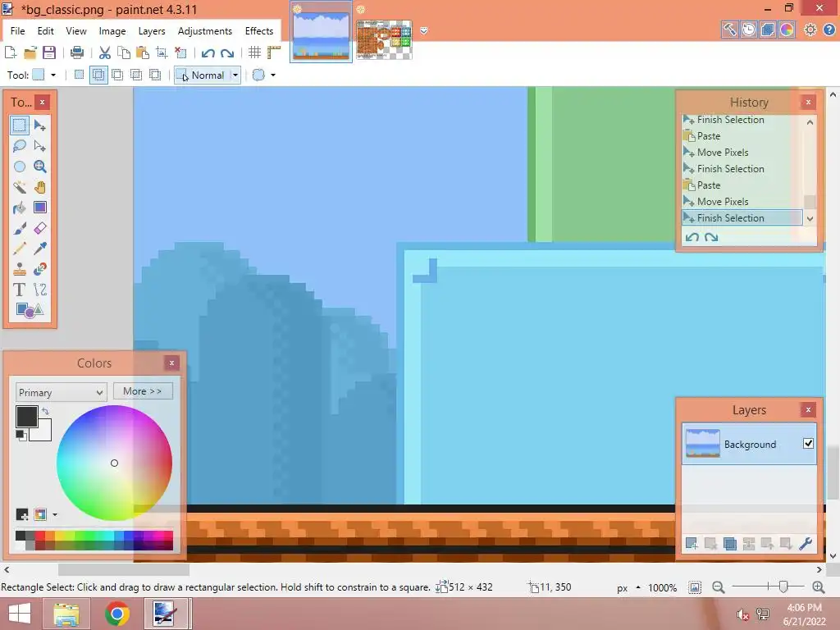Select the Shapes tool
840x630 pixels.
pyautogui.click(x=30, y=310)
